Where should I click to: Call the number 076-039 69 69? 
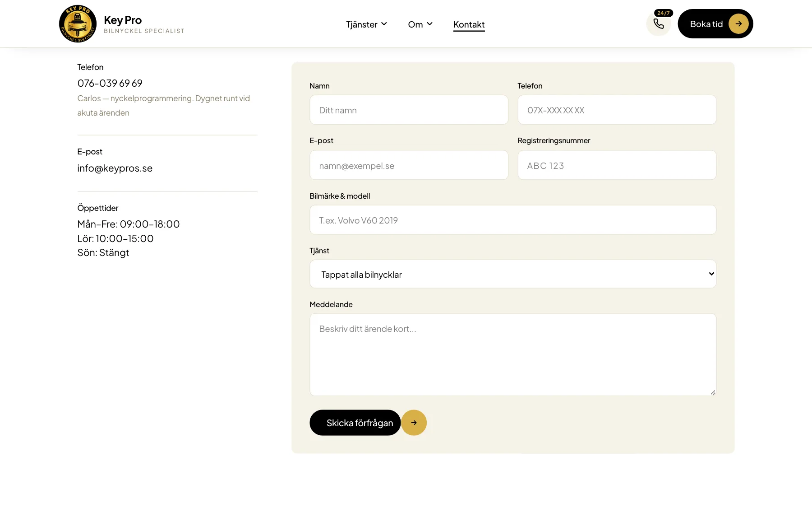pyautogui.click(x=110, y=83)
